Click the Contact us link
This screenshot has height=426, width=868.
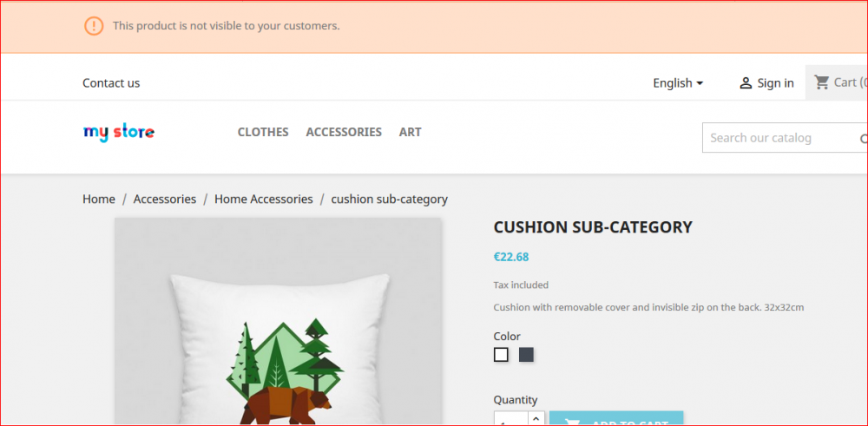[x=111, y=83]
